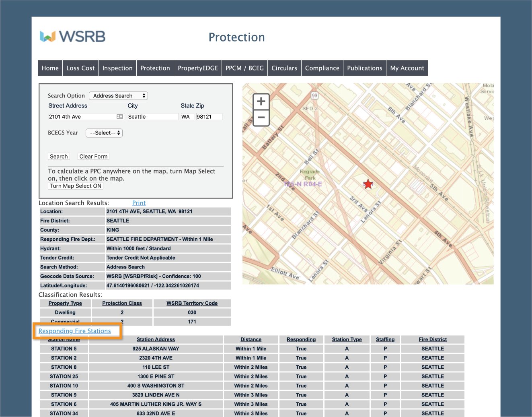Click the Street Address input field
This screenshot has height=417, width=532.
click(86, 116)
